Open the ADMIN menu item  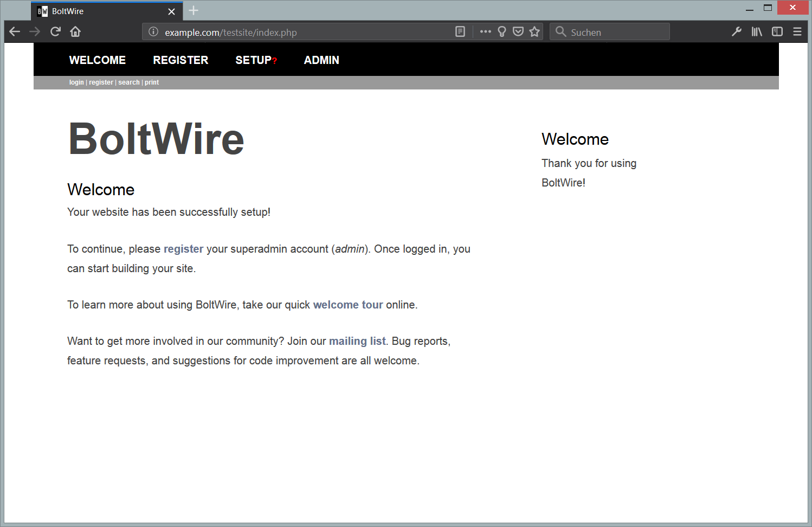(321, 60)
